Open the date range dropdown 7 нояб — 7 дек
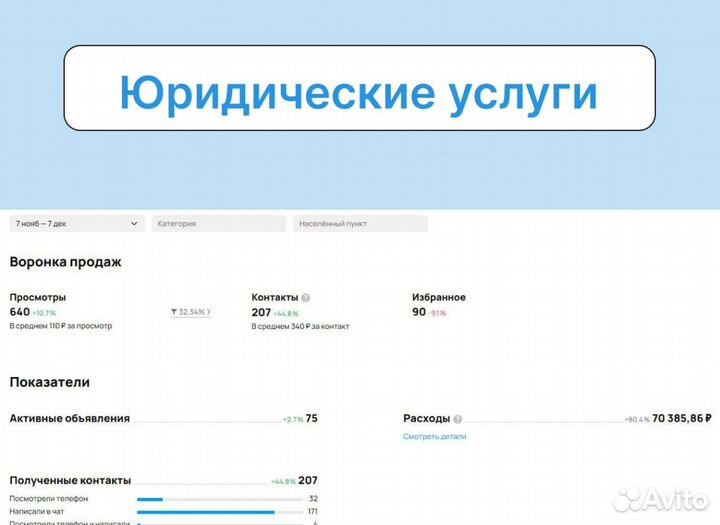This screenshot has height=525, width=720. pos(77,224)
